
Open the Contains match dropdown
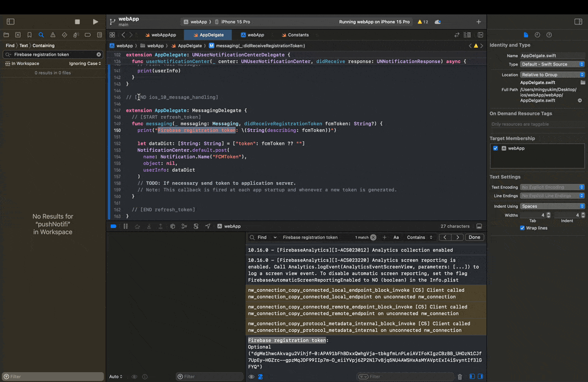tap(420, 237)
